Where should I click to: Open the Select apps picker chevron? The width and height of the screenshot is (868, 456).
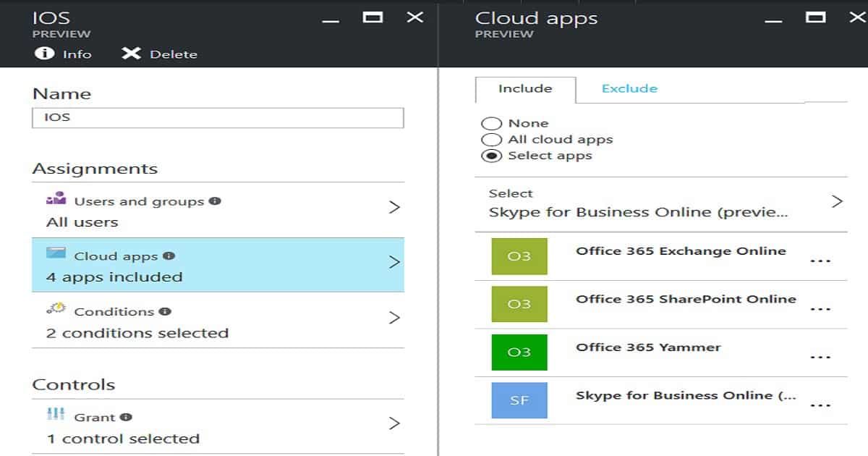tap(837, 201)
